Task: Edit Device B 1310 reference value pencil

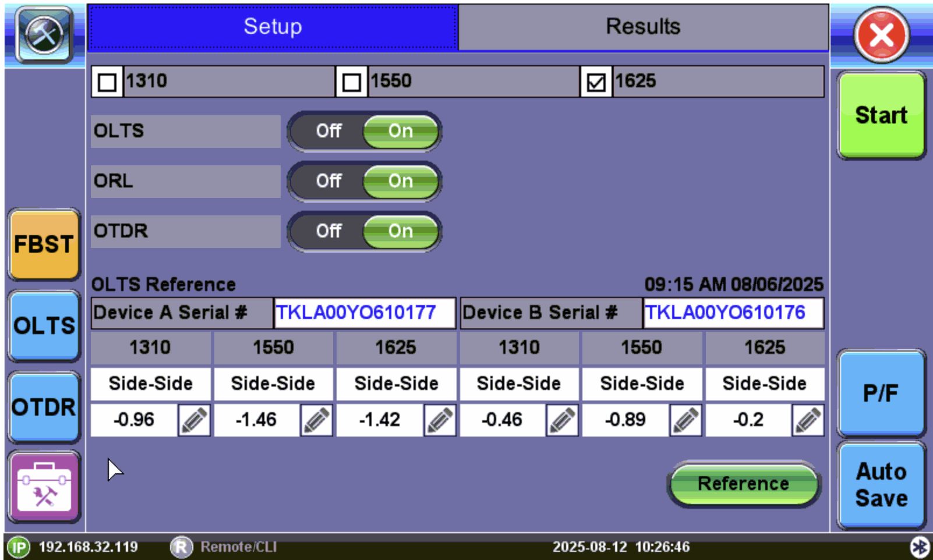Action: click(x=563, y=420)
